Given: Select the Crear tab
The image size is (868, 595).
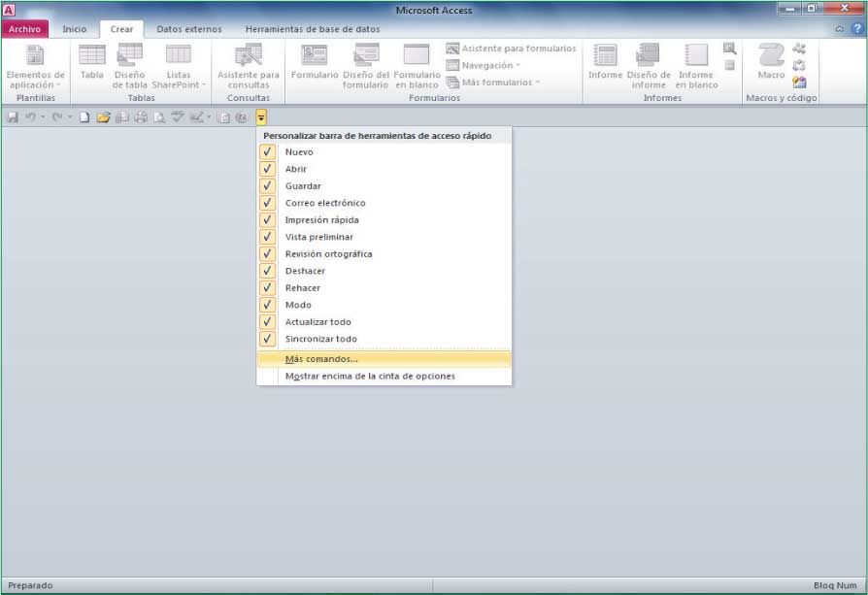Looking at the screenshot, I should 121,29.
